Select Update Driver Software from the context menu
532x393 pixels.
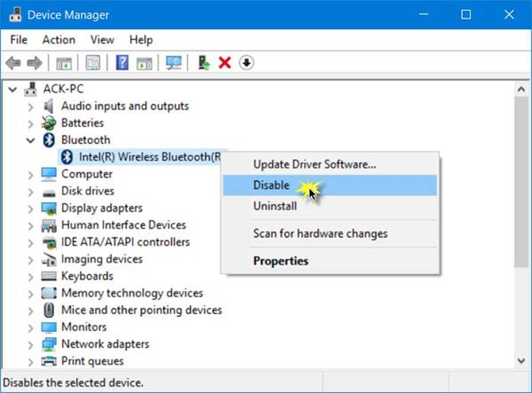314,165
